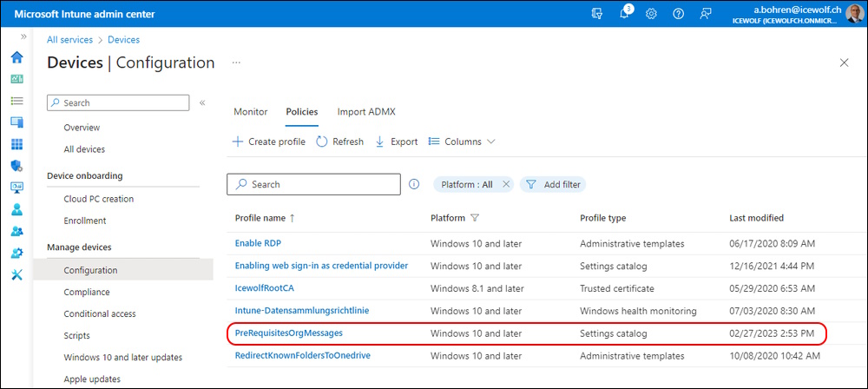Click the Platform column filter icon
Image resolution: width=868 pixels, height=389 pixels.
click(475, 218)
